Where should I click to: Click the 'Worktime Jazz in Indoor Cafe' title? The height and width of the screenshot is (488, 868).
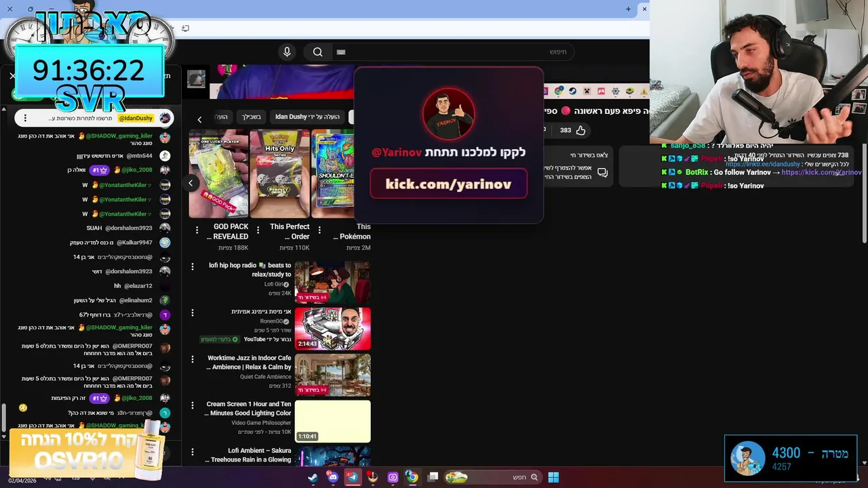(249, 363)
